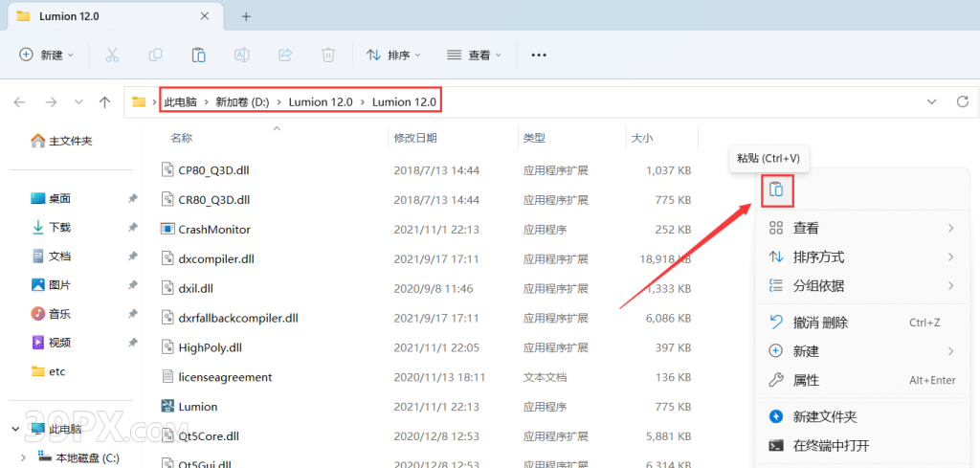
Task: Select the Qt5Core.dll file name
Action: pos(209,435)
